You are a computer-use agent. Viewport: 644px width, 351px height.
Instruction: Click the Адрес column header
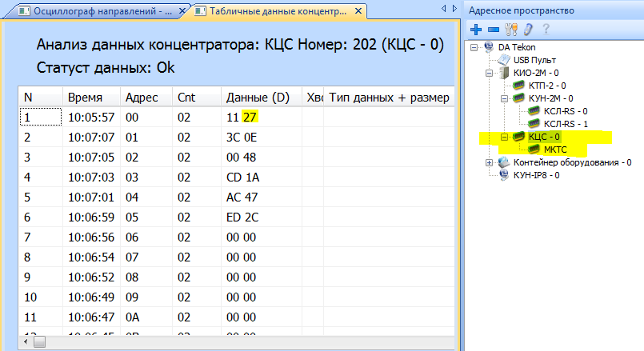point(141,98)
